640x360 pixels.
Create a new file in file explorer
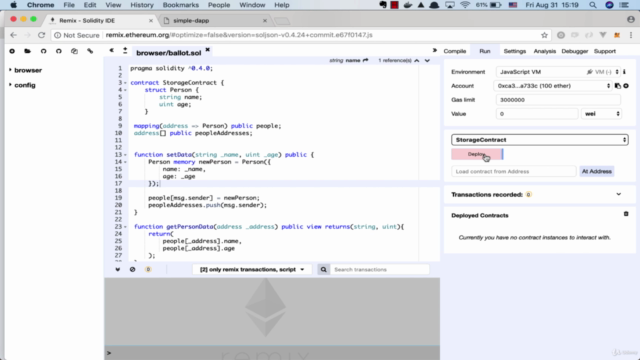[12, 51]
